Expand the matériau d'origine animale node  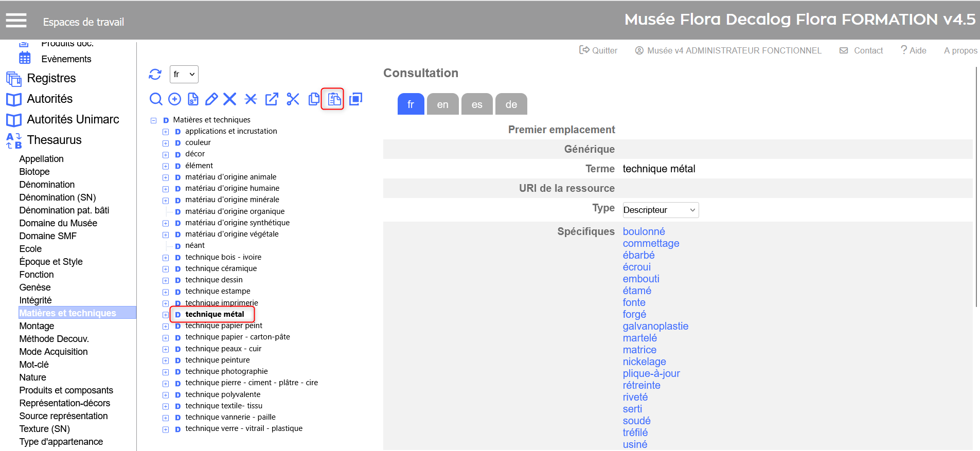point(166,177)
